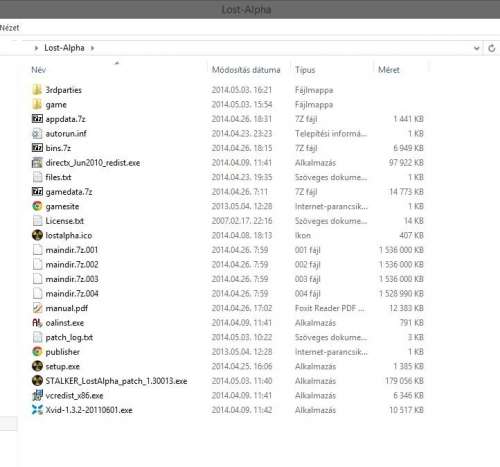500x467 pixels.
Task: Expand the chevron after Lost-Alpha breadcrumb
Action: tap(92, 48)
